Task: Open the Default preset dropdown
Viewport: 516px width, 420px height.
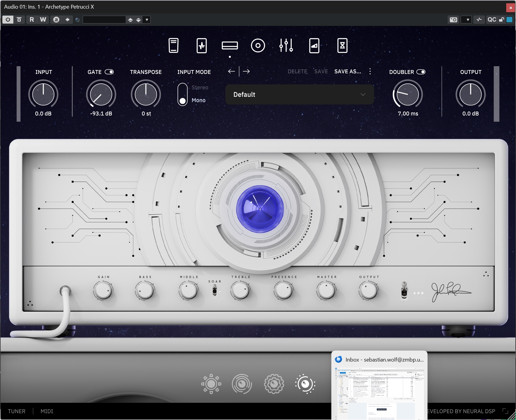Action: [x=300, y=94]
